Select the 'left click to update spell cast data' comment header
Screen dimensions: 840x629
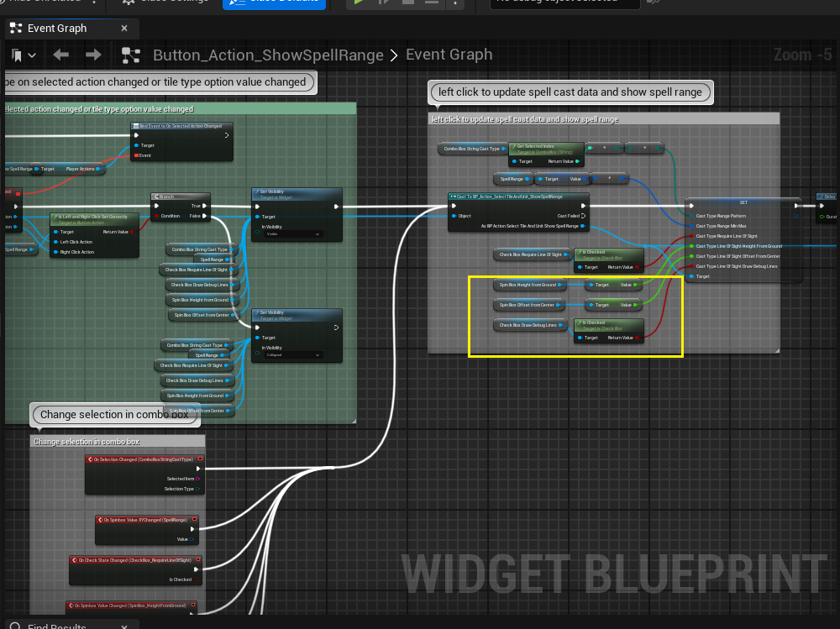604,119
